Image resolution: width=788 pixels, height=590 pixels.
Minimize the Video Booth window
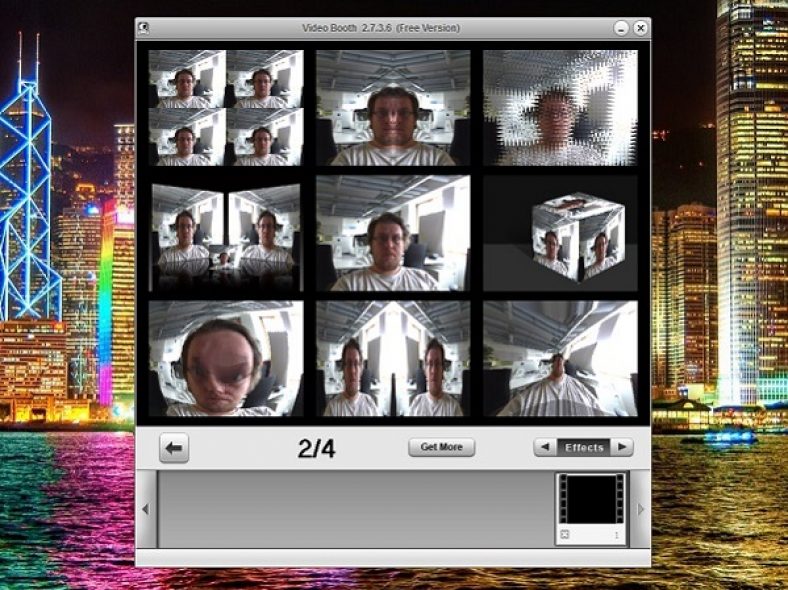point(621,28)
